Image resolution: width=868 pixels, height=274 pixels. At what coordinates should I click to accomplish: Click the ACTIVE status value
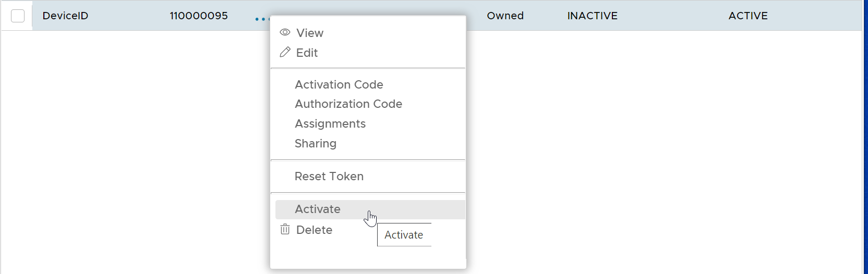(748, 16)
